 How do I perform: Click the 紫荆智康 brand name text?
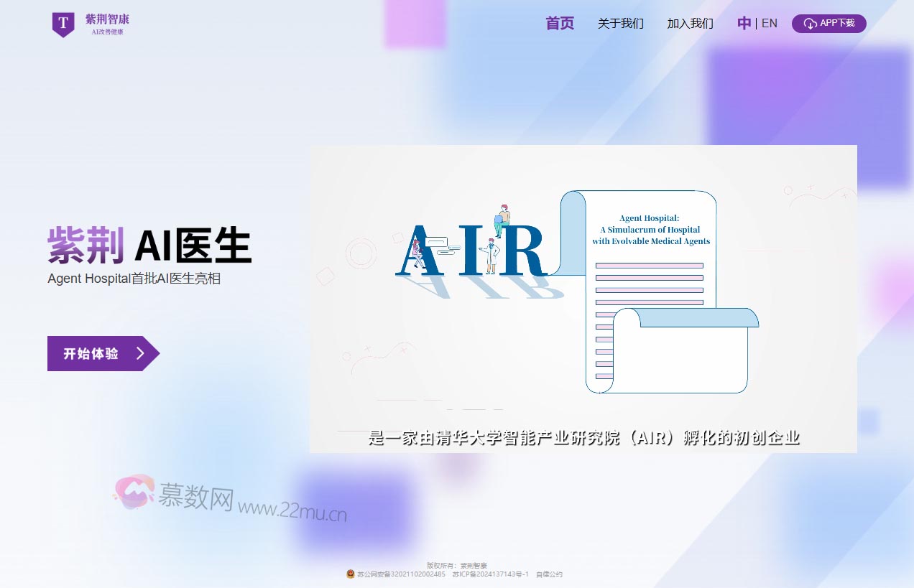point(107,19)
